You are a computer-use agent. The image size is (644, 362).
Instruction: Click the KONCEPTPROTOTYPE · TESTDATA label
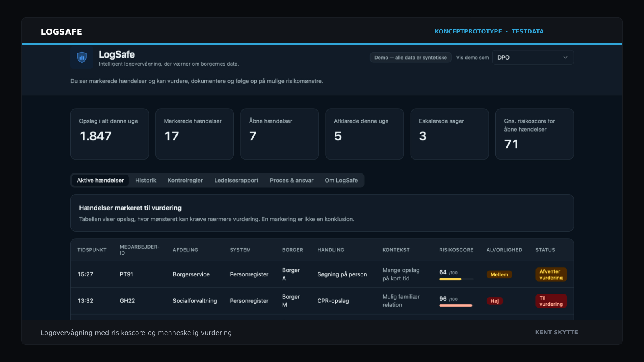(489, 31)
